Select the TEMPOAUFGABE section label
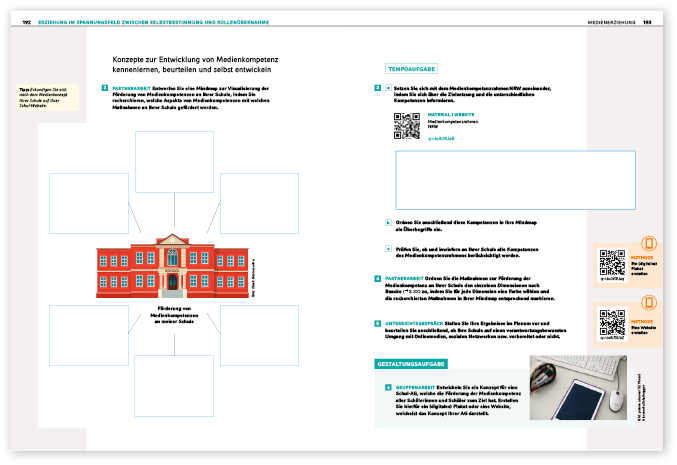The height and width of the screenshot is (465, 677). (410, 68)
